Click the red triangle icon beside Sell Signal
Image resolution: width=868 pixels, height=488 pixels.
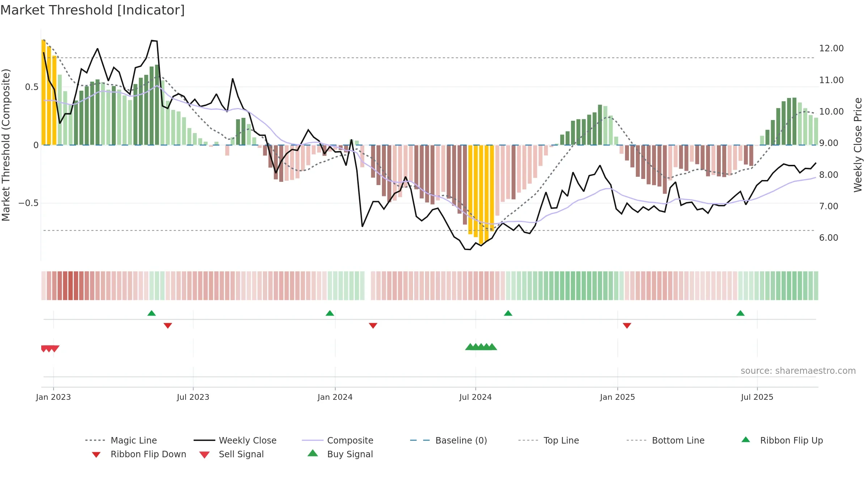[204, 455]
